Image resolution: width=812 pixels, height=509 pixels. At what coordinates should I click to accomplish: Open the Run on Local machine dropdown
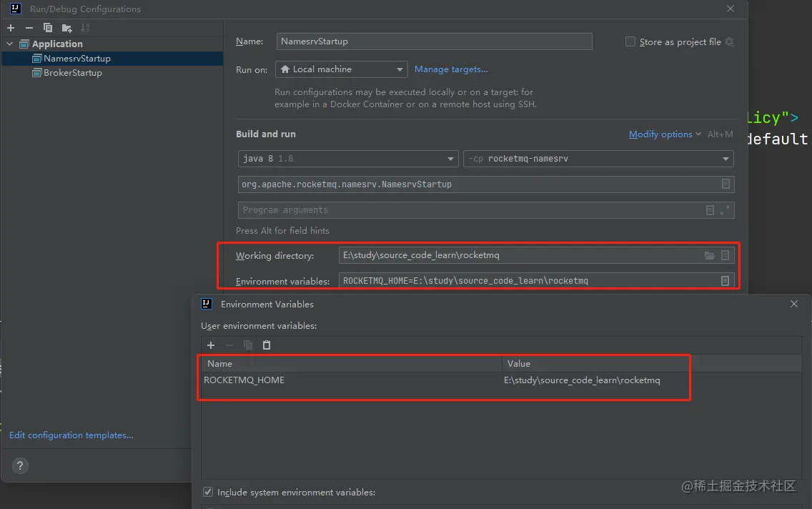tap(341, 69)
